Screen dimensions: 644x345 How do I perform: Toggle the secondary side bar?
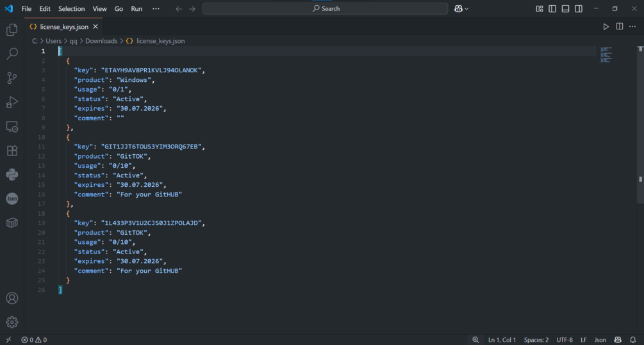(x=579, y=8)
